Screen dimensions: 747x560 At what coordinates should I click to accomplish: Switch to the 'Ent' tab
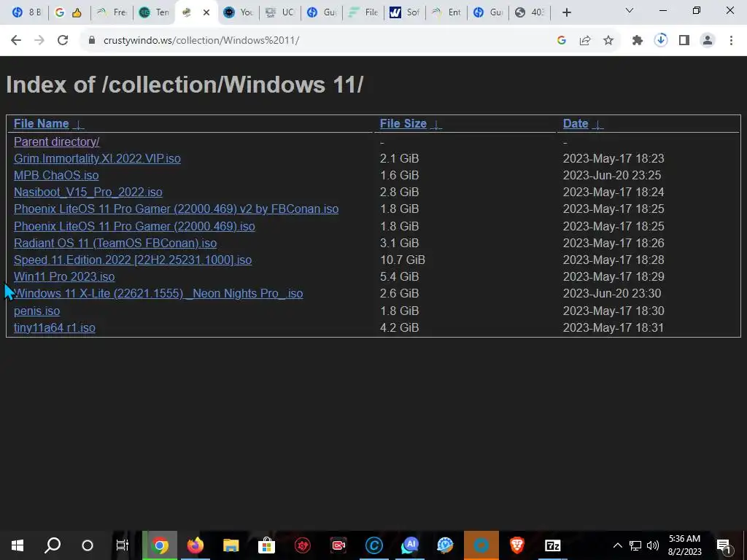(446, 12)
